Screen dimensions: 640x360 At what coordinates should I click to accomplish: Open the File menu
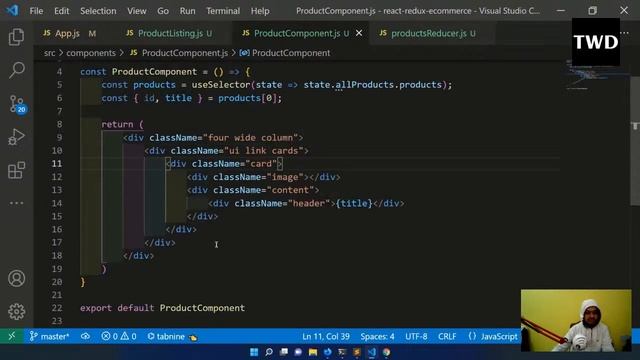coord(36,11)
